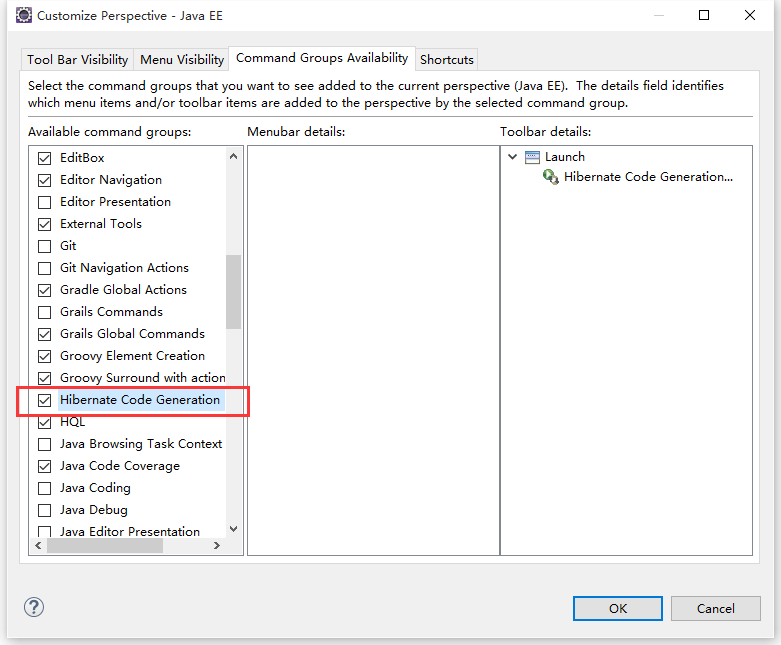Click the Eclipse icon in title bar
Screen dimensions: 781x645
coord(22,15)
